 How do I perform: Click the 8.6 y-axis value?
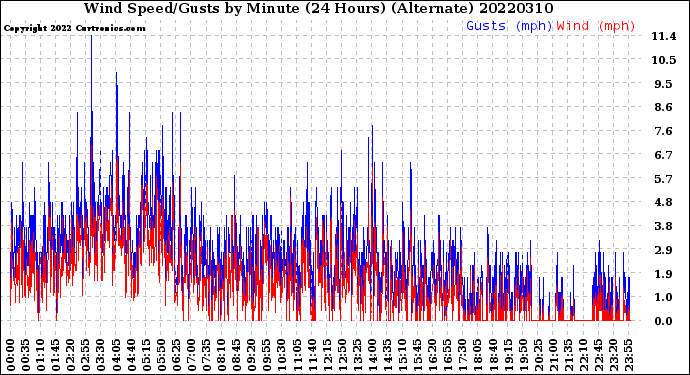coord(664,107)
